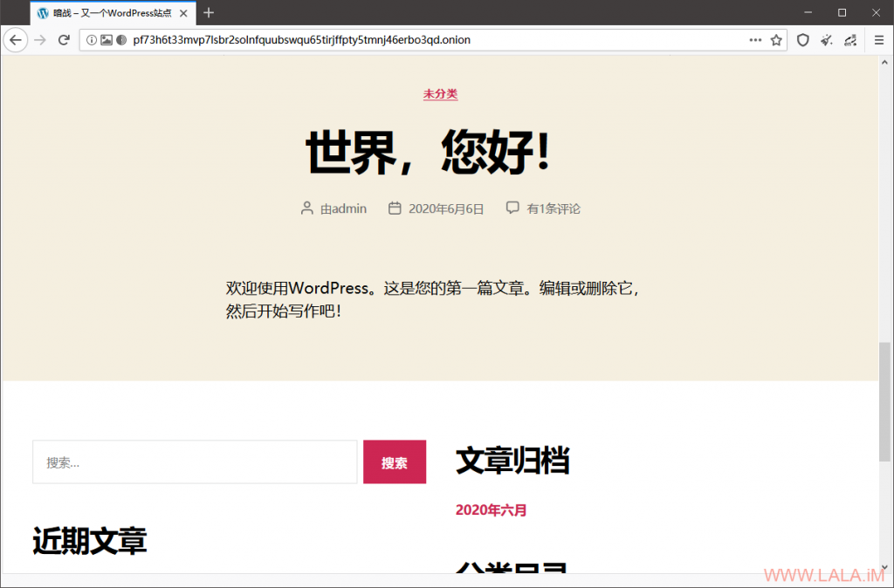
Task: Open the 2020年6月6日 post date link
Action: pos(446,209)
